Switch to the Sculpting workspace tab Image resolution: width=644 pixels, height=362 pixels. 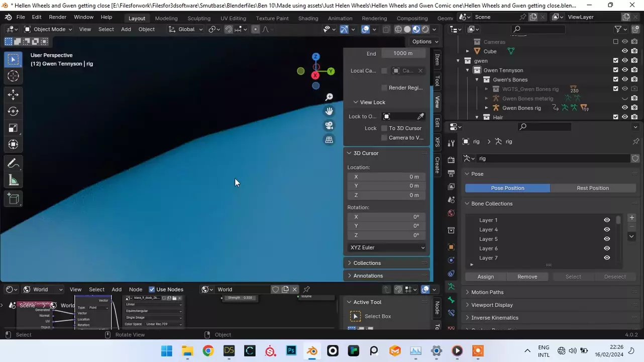199,18
